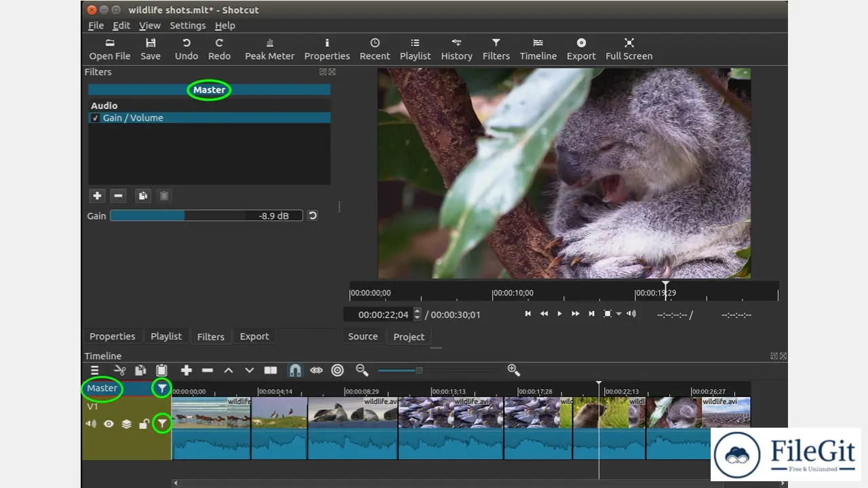Toggle Peak Meter panel from toolbar
This screenshot has height=488, width=868.
(270, 49)
